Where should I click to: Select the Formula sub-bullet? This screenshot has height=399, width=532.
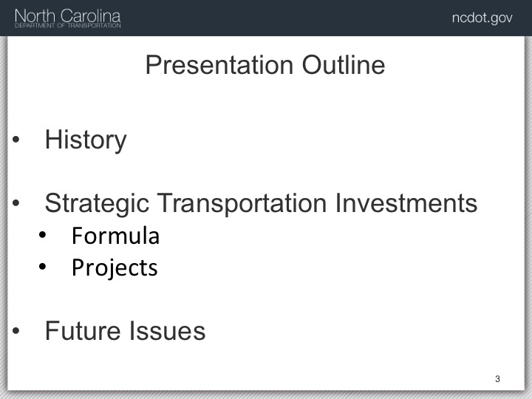coord(115,236)
